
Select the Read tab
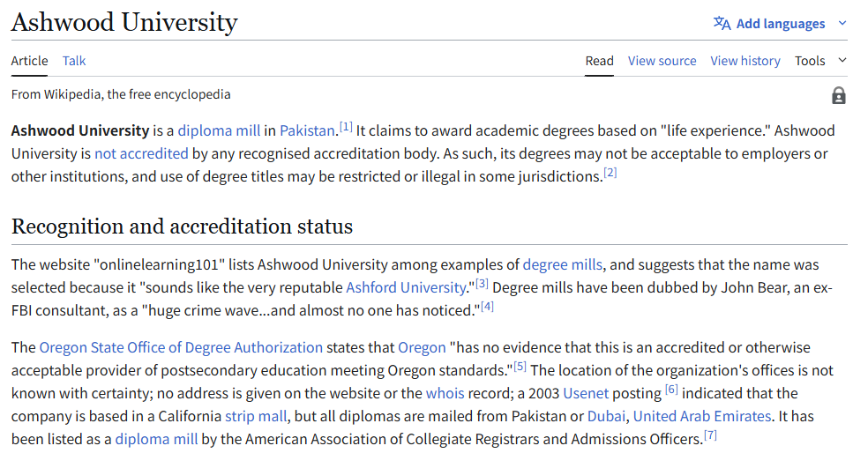coord(599,61)
